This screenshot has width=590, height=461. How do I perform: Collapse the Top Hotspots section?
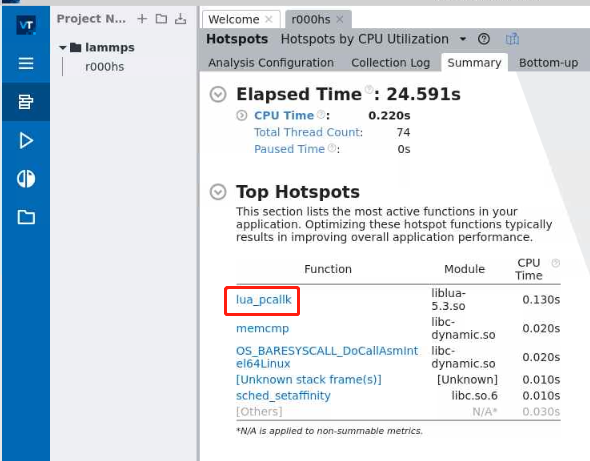(x=218, y=192)
